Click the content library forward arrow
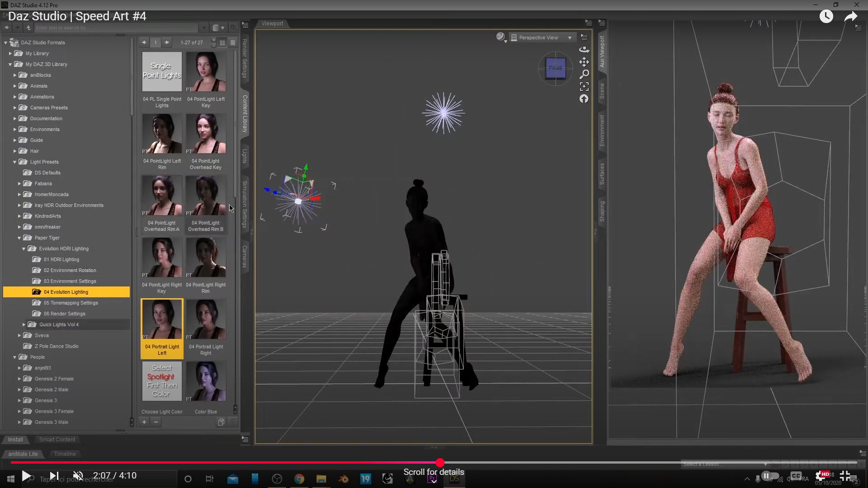This screenshot has width=868, height=488. click(17, 28)
